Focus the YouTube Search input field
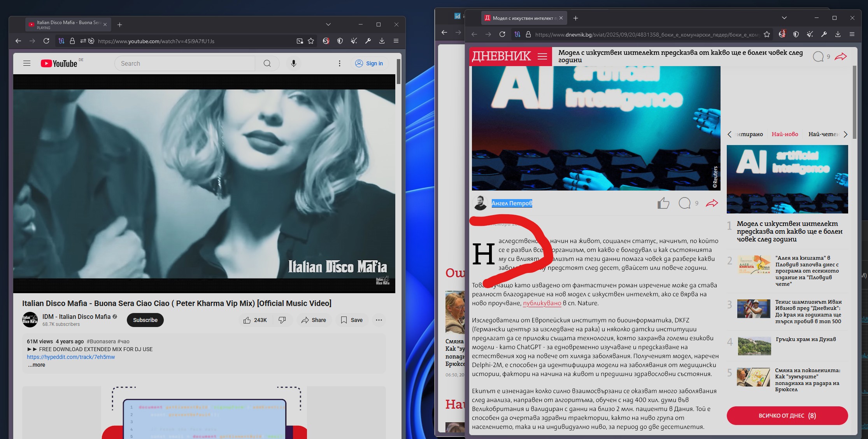868x439 pixels. [185, 63]
